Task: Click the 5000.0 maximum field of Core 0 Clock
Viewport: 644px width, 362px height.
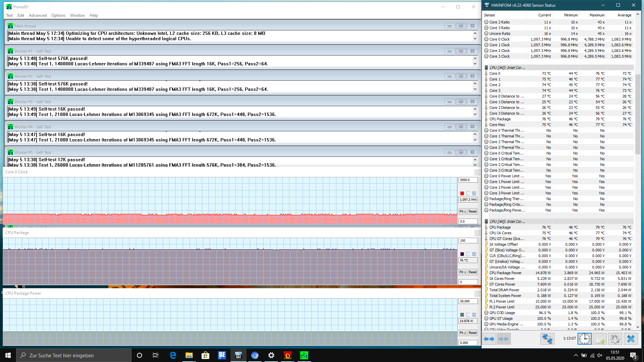Action: pyautogui.click(x=468, y=180)
